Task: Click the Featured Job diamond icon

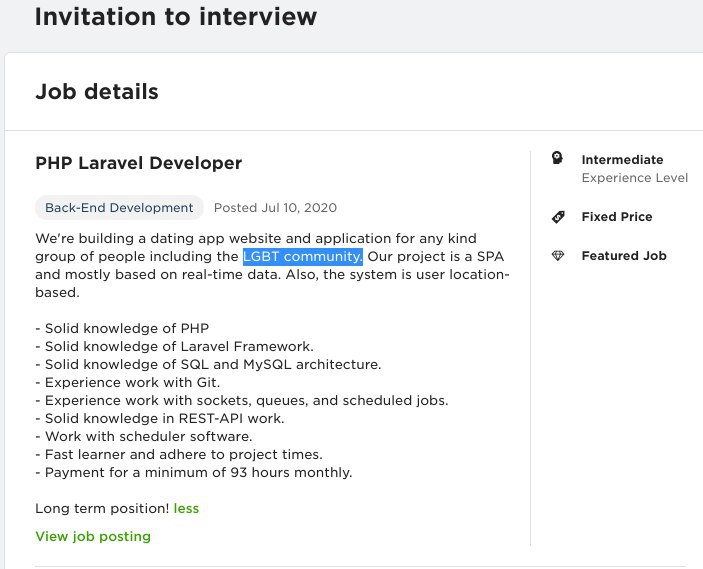Action: click(x=558, y=256)
